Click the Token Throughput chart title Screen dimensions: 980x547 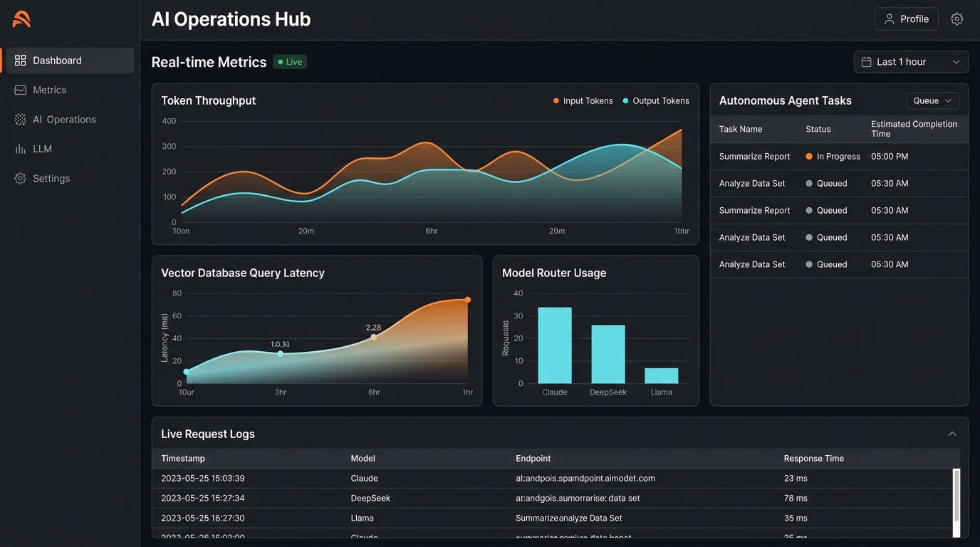coord(209,101)
